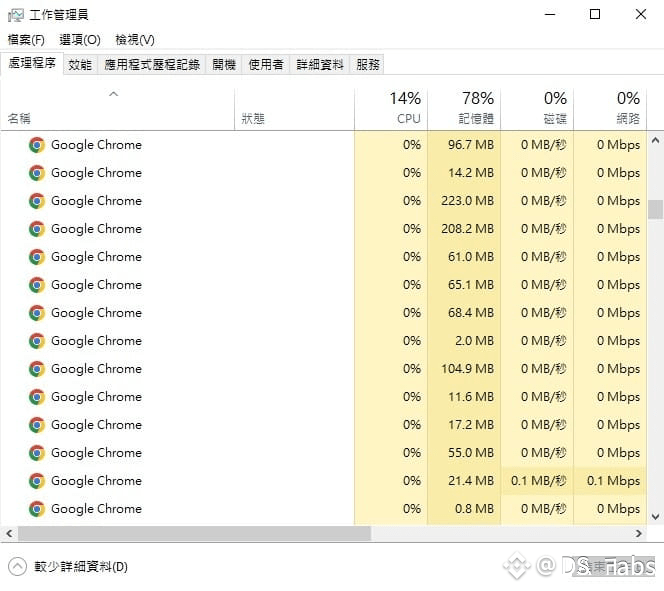
Task: Click horizontal scrollbar left arrow
Action: pyautogui.click(x=9, y=533)
